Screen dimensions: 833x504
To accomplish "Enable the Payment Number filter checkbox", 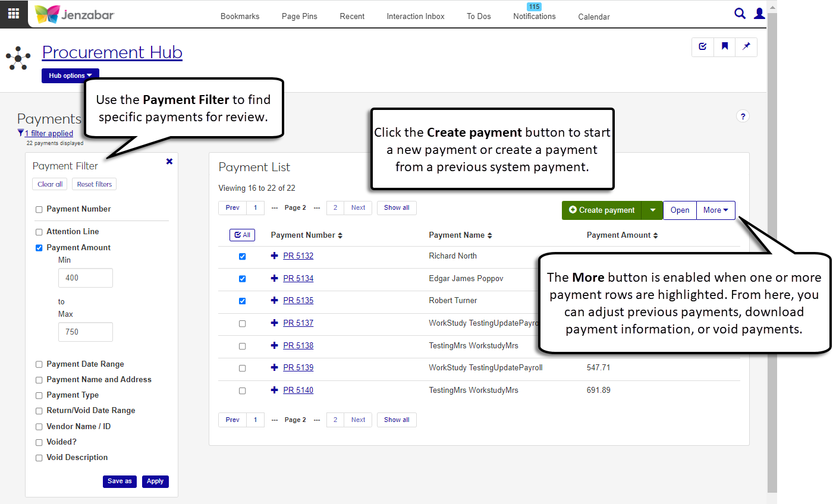I will tap(39, 209).
